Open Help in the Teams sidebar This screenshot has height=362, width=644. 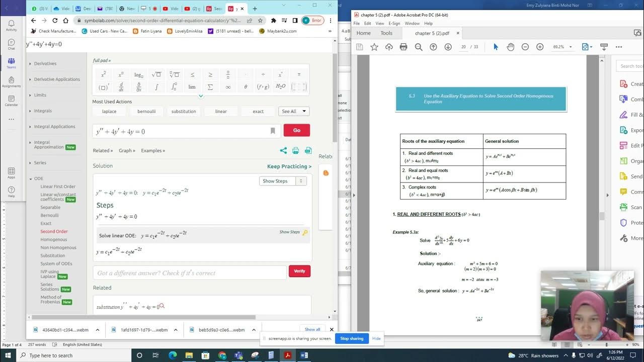point(11,192)
